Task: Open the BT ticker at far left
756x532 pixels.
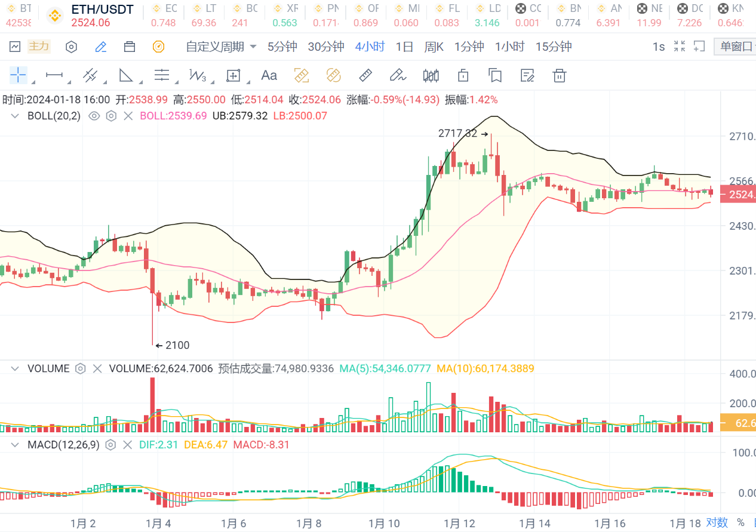Action: coord(18,16)
